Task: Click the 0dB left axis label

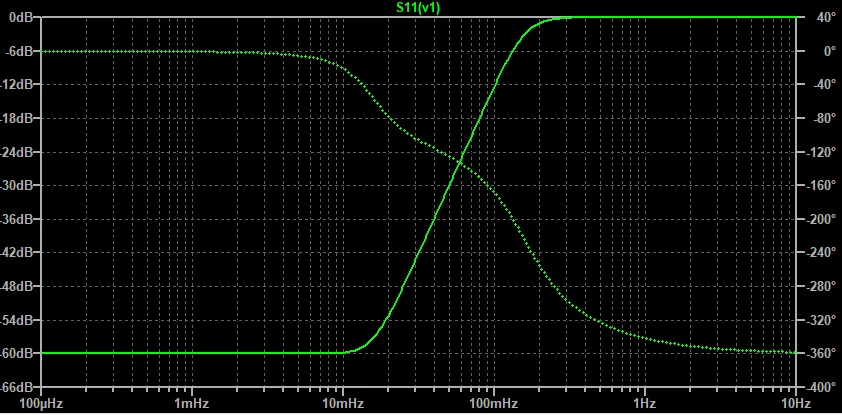Action: (21, 17)
